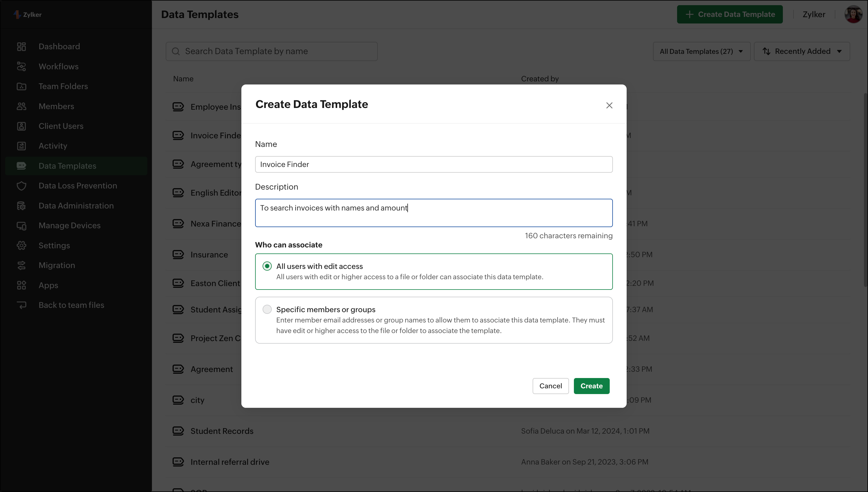Open Settings in the sidebar

[x=54, y=246]
